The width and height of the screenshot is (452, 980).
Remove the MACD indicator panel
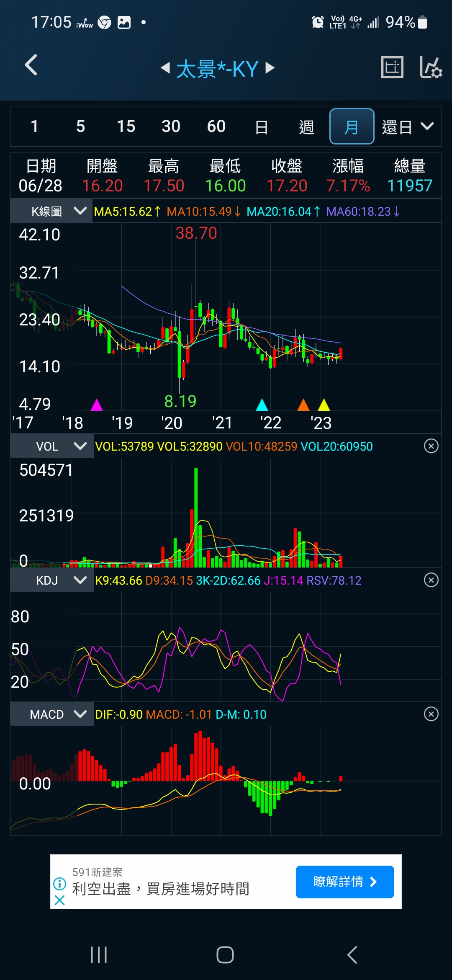pos(431,714)
